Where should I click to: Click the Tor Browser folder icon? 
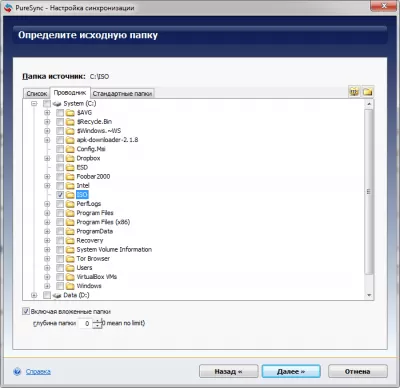click(70, 259)
